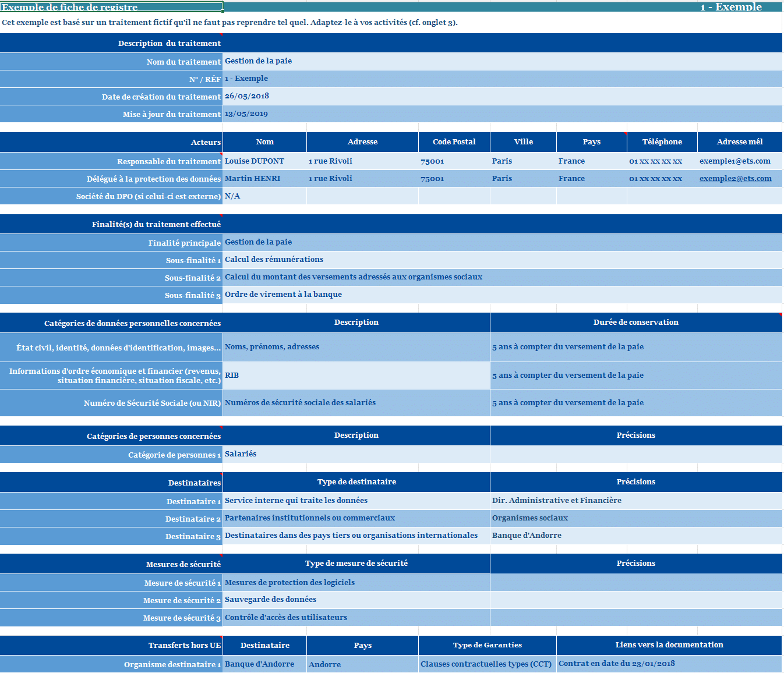The width and height of the screenshot is (784, 673).
Task: Select 'Banque d'Andorre' in Organisme destinataire 1 row
Action: pos(264,664)
